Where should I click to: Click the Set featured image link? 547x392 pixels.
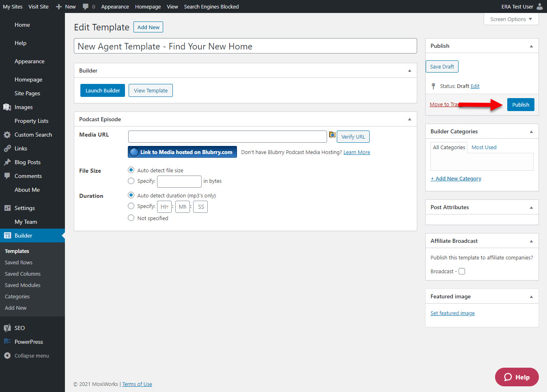click(452, 313)
